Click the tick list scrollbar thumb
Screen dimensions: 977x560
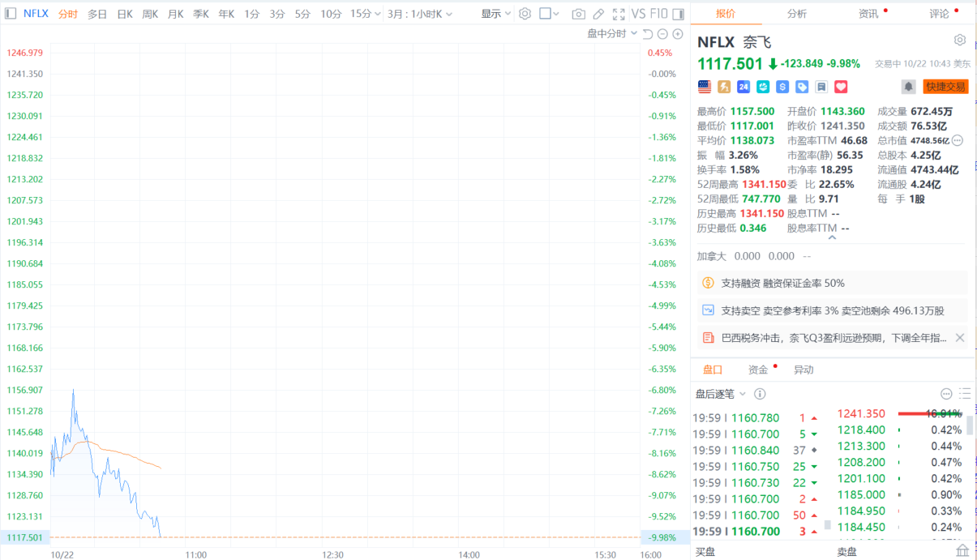(x=827, y=525)
